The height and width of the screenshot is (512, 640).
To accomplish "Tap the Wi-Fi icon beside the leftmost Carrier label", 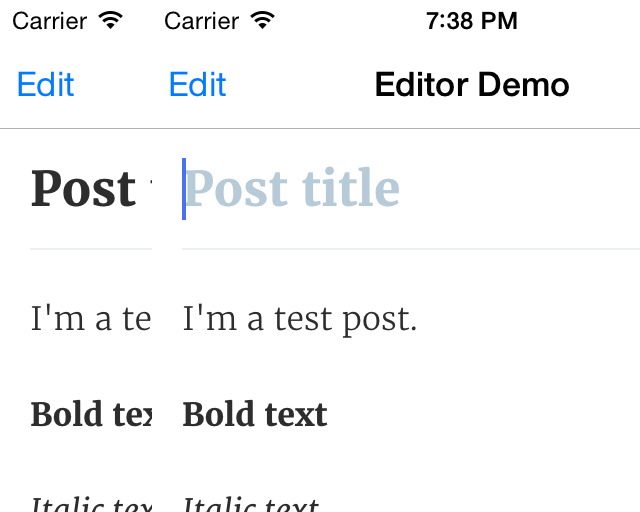I will point(111,20).
